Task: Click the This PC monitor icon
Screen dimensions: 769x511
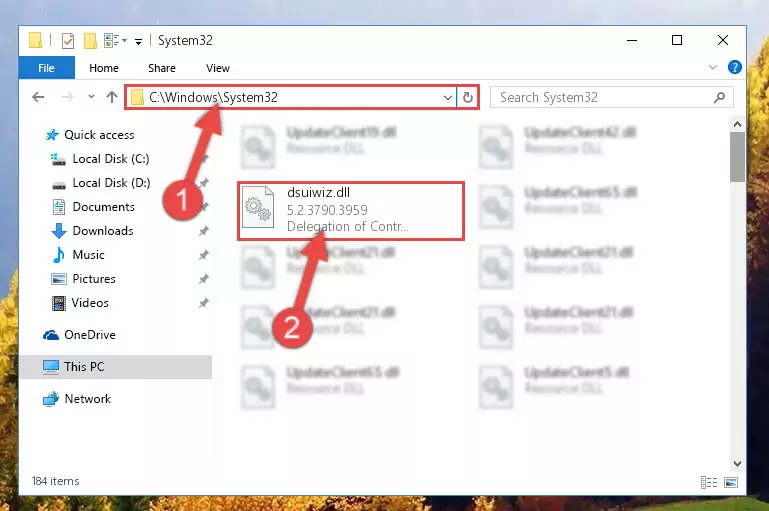Action: 51,367
